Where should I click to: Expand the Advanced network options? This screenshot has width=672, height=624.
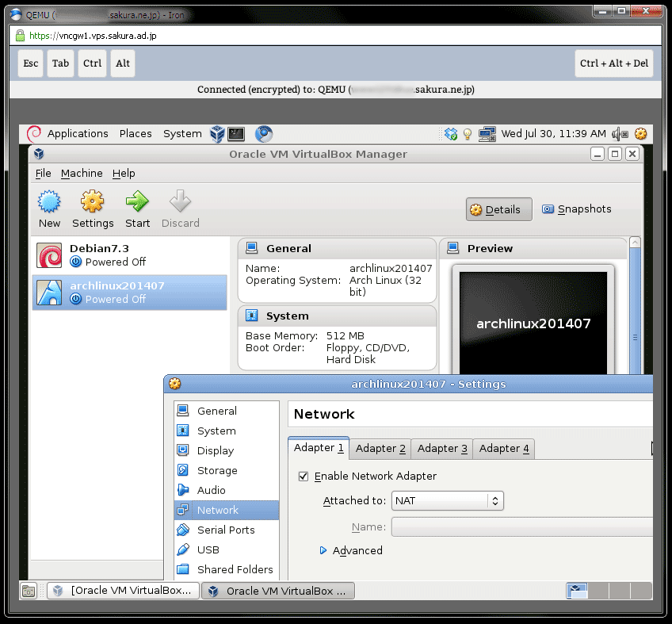[x=351, y=550]
